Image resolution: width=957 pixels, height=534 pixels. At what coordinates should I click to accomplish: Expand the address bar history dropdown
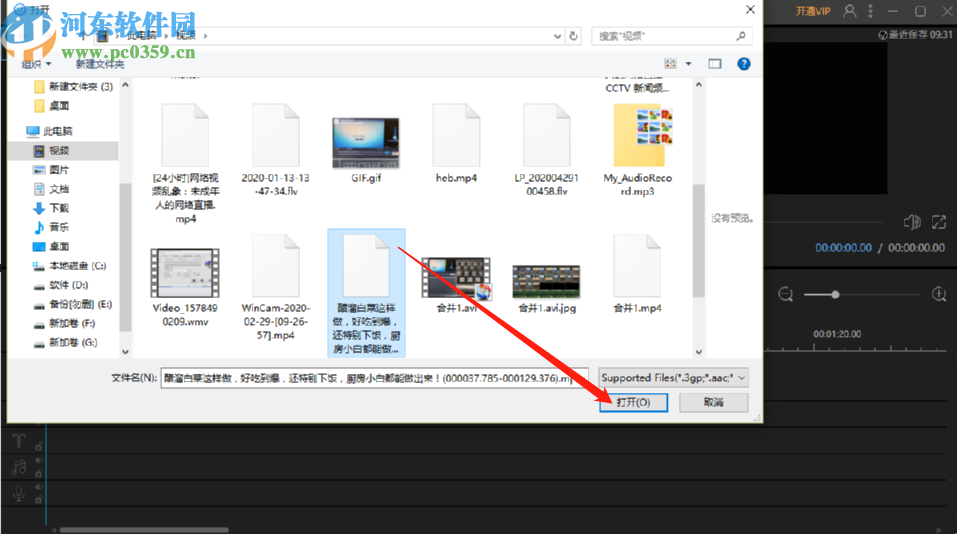tap(557, 36)
